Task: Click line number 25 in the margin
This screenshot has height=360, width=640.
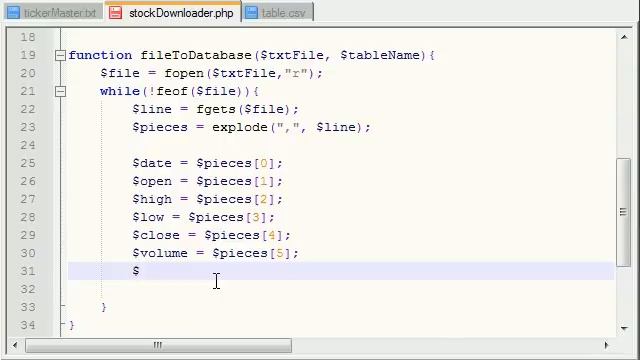Action: [28, 163]
